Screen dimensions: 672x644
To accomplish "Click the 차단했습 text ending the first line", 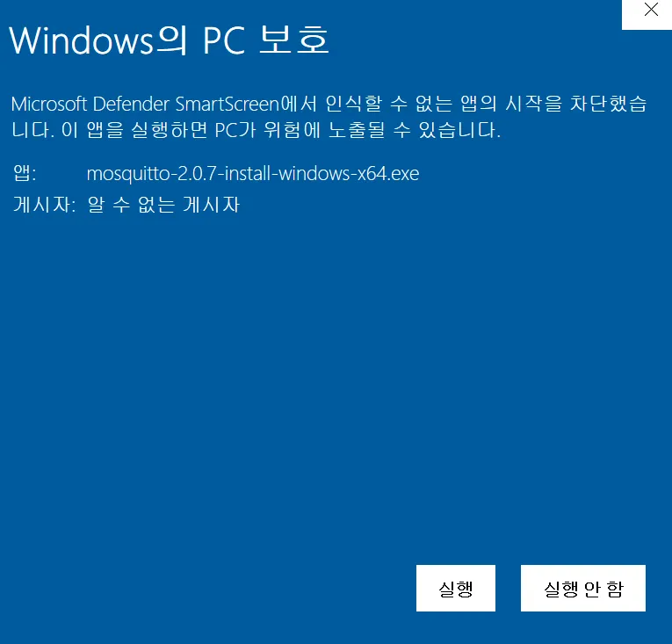I will click(608, 105).
